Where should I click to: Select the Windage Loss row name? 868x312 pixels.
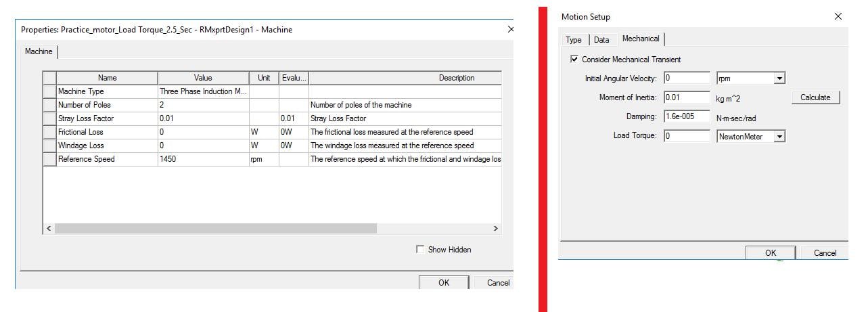point(107,146)
